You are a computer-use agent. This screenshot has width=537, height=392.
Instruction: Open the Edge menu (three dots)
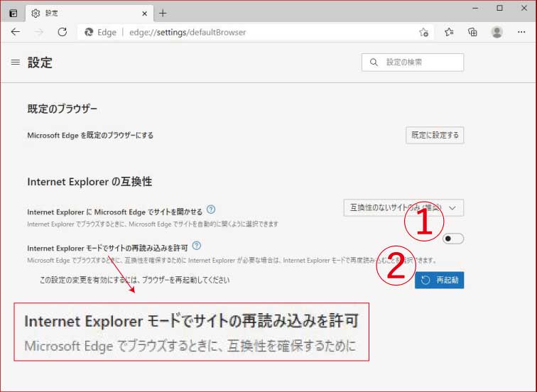(x=522, y=32)
